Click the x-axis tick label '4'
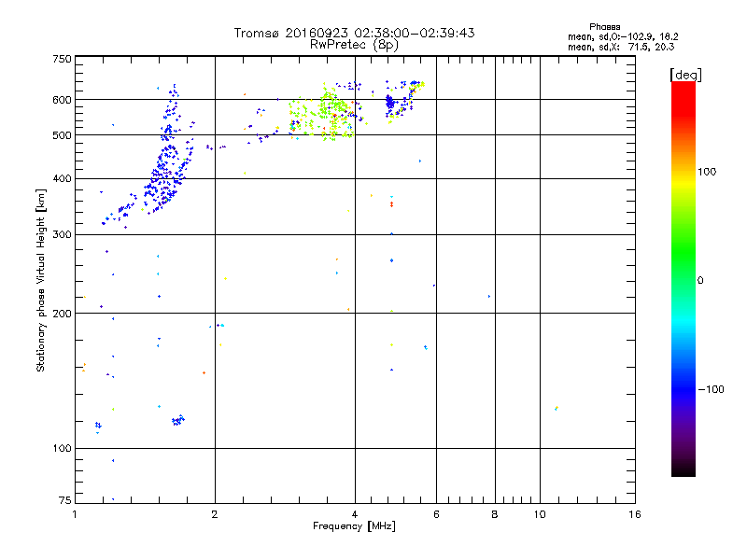Viewport: 747px width, 560px height. (x=355, y=514)
